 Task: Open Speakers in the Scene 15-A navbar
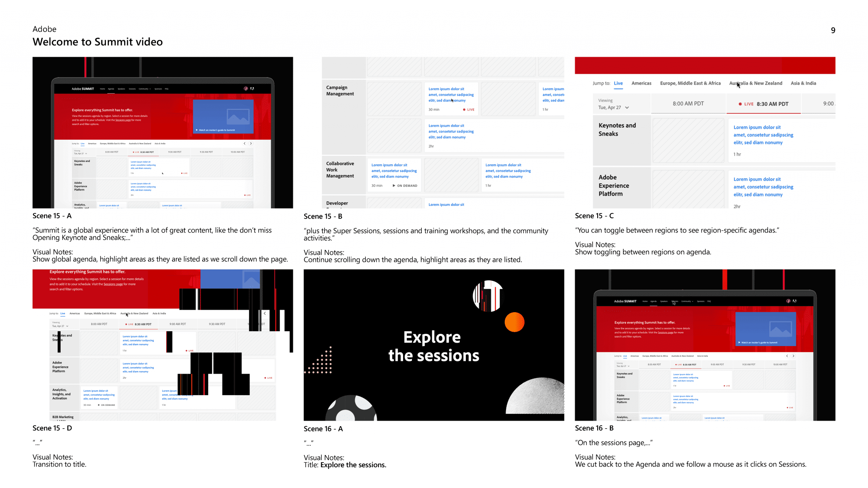(122, 89)
